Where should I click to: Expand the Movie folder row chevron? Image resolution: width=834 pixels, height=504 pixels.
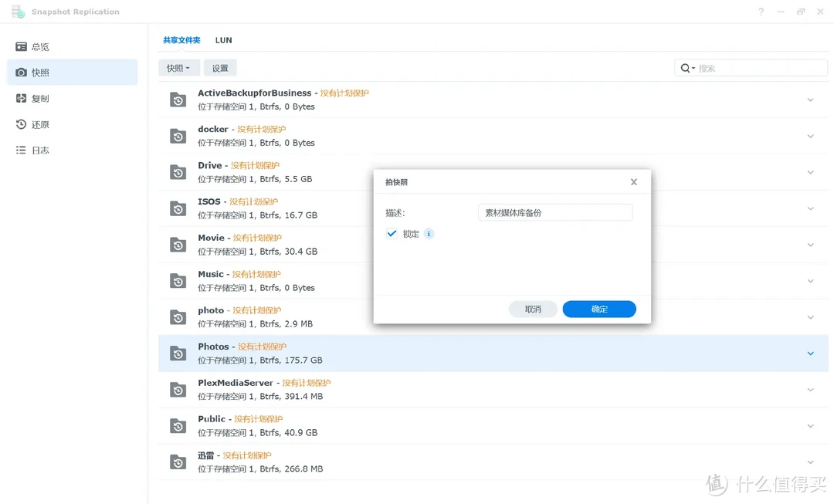click(x=810, y=244)
